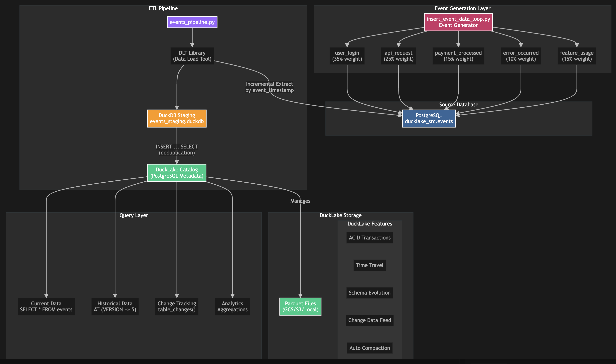The image size is (616, 364).
Task: Click the 'INSERT ... SELECT (deduplication)' edge label
Action: (x=177, y=150)
